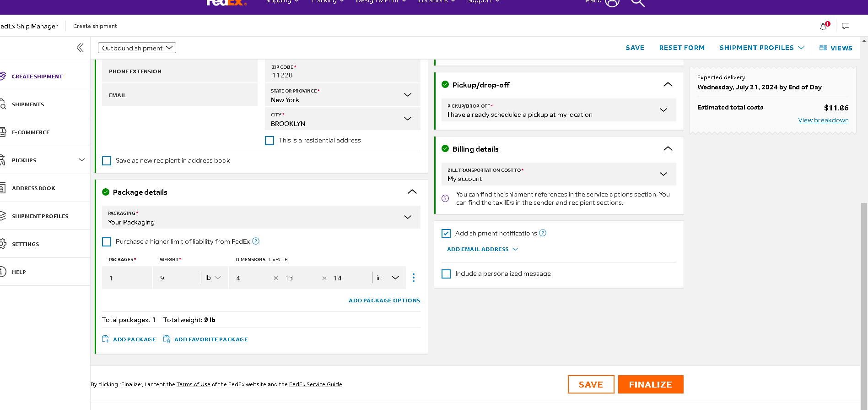The width and height of the screenshot is (868, 410).
Task: Check Include a personalized message
Action: [x=446, y=274]
